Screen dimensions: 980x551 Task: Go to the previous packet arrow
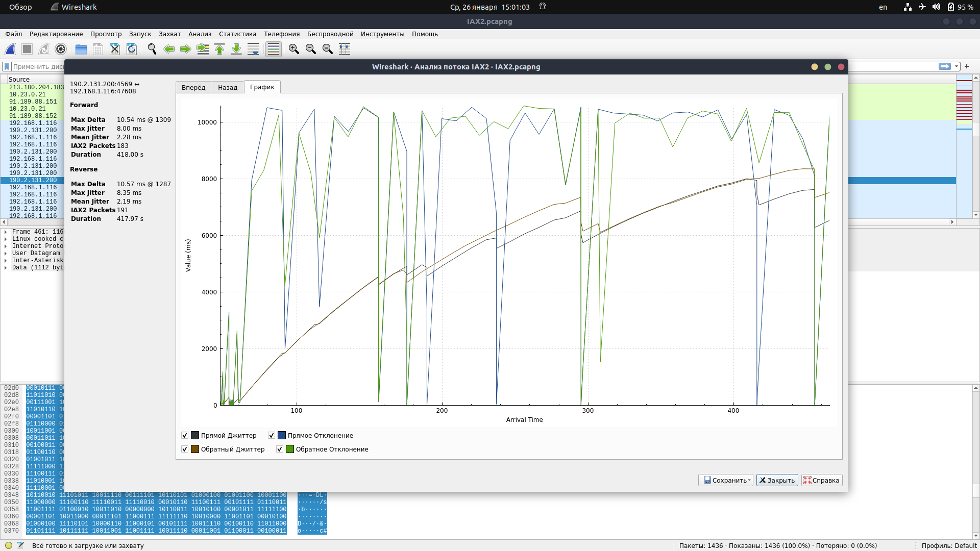pos(169,49)
